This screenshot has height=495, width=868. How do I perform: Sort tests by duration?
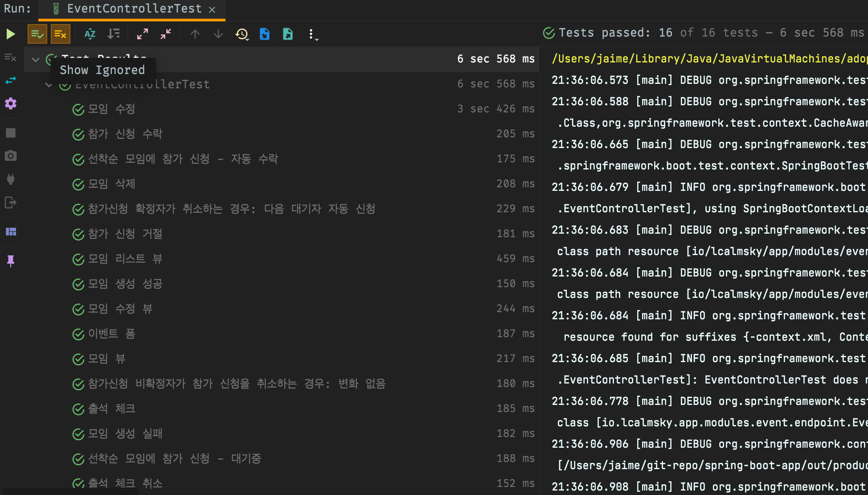(114, 34)
